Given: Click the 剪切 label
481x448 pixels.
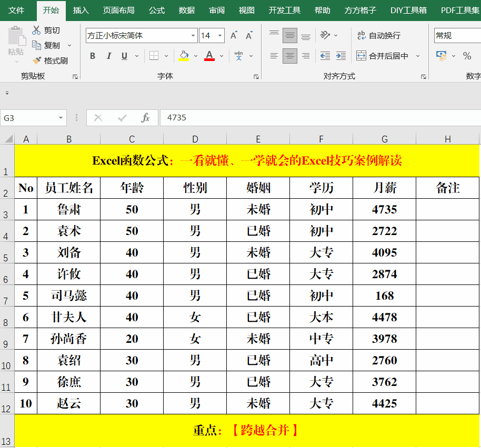Looking at the screenshot, I should [52, 30].
